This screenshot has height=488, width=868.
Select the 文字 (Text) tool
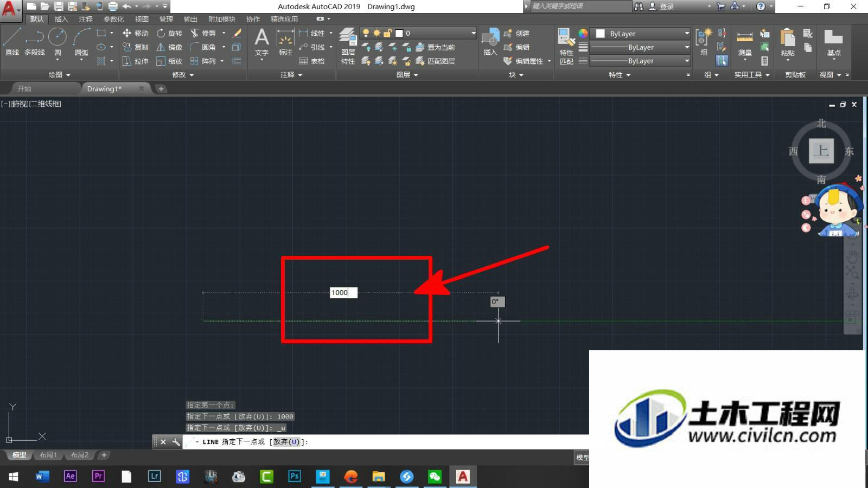coord(261,42)
